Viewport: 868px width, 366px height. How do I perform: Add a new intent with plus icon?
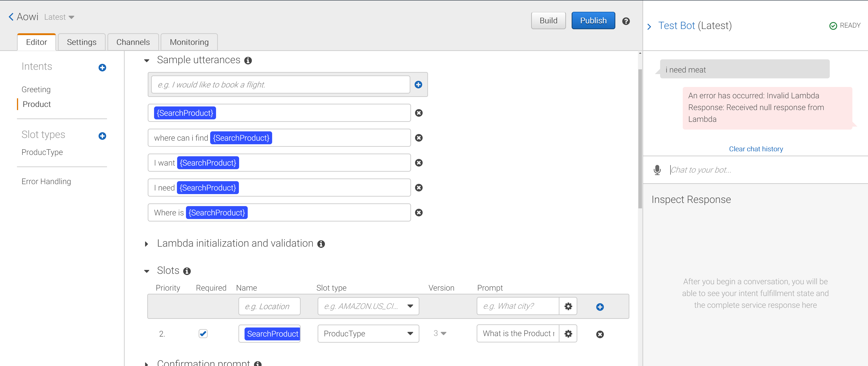tap(102, 68)
